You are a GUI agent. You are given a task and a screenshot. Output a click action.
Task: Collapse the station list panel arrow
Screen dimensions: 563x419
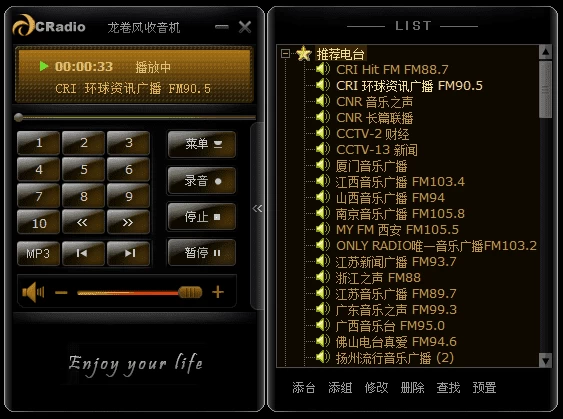[257, 209]
